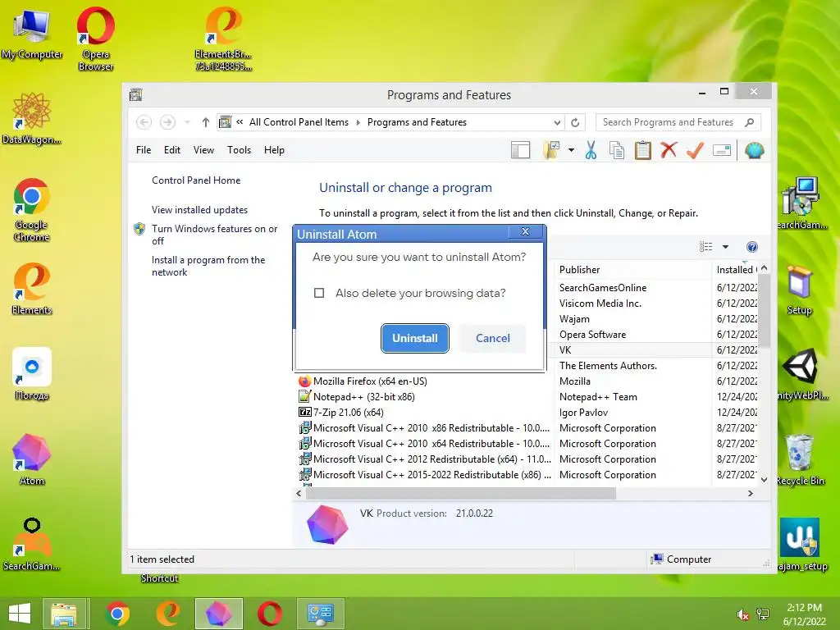Screen dimensions: 840x630
Task: Click the muted volume tray icon
Action: pyautogui.click(x=742, y=615)
